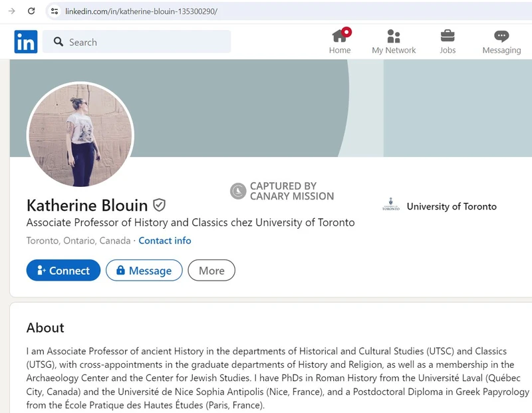This screenshot has height=413, width=532.
Task: Open site information beside the URL
Action: 55,11
